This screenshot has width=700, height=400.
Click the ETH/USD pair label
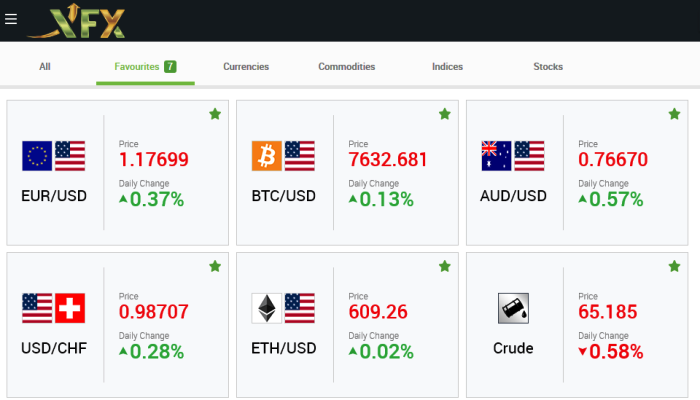click(284, 348)
